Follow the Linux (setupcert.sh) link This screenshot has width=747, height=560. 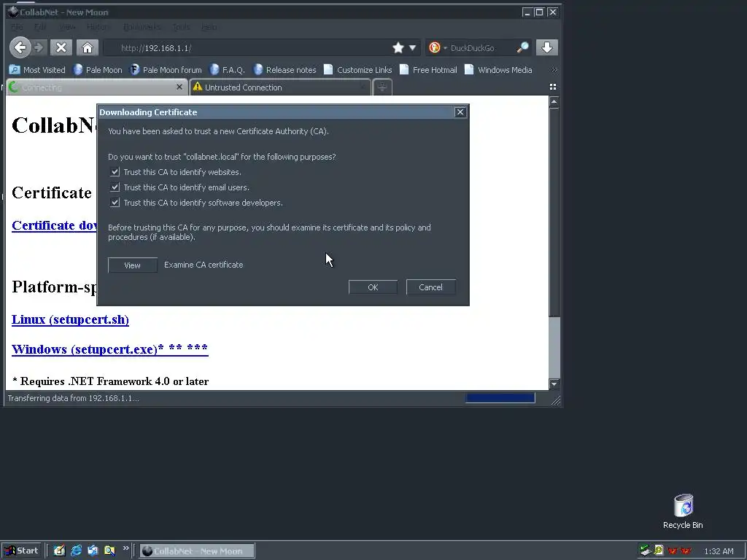pyautogui.click(x=70, y=319)
